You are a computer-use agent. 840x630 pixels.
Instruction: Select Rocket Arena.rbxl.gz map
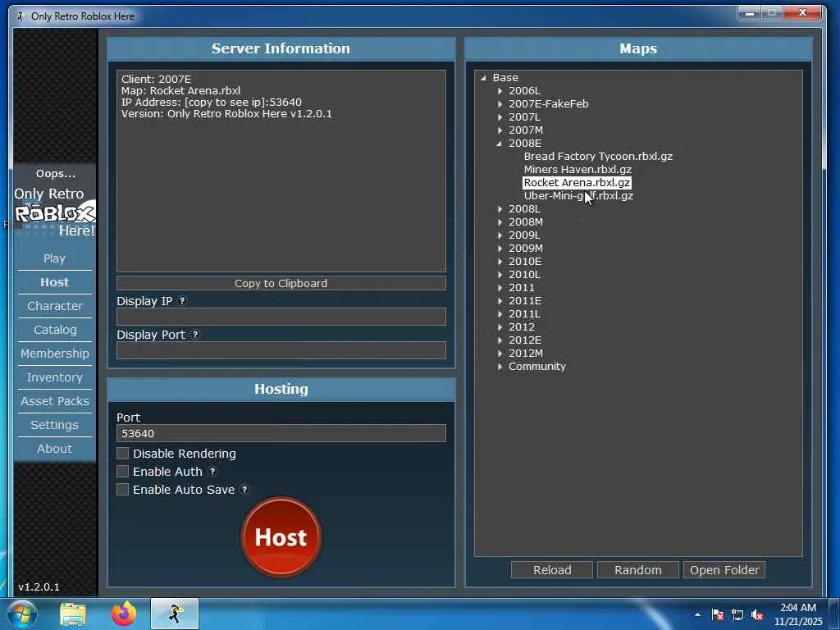click(577, 183)
